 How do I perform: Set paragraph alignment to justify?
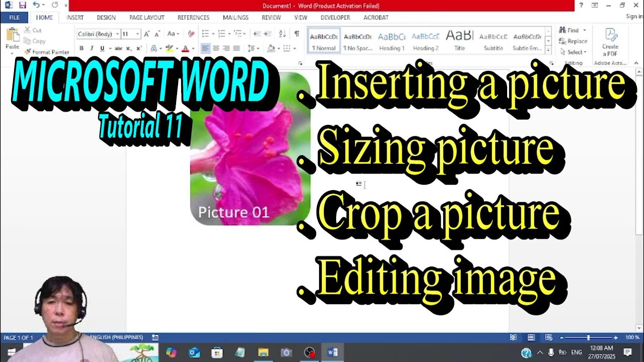click(x=236, y=48)
